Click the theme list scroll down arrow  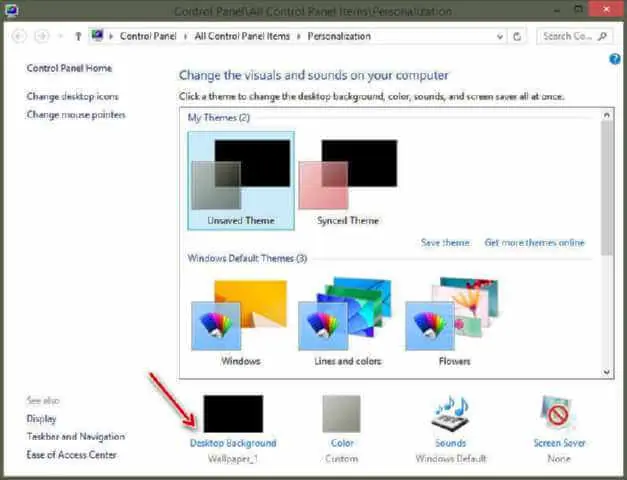(x=607, y=372)
